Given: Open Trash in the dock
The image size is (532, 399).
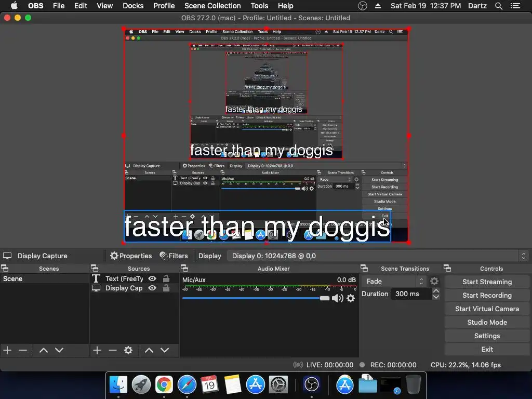Looking at the screenshot, I should tap(414, 384).
